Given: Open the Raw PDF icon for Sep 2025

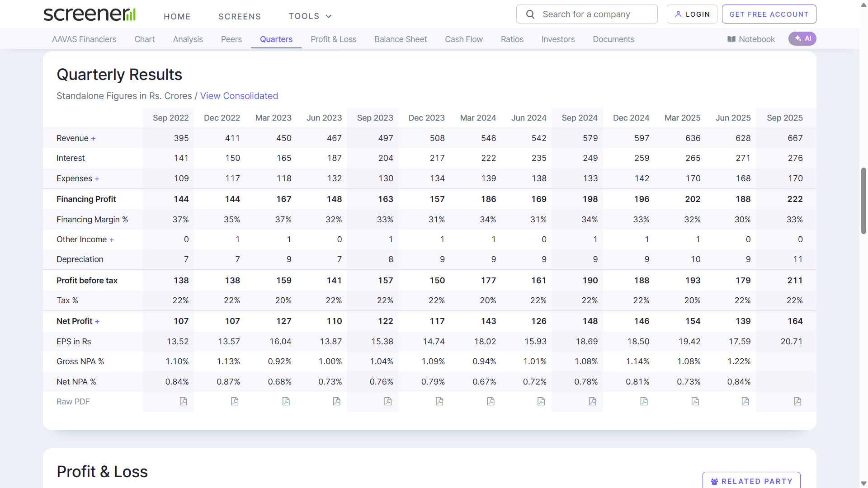Looking at the screenshot, I should pos(797,401).
